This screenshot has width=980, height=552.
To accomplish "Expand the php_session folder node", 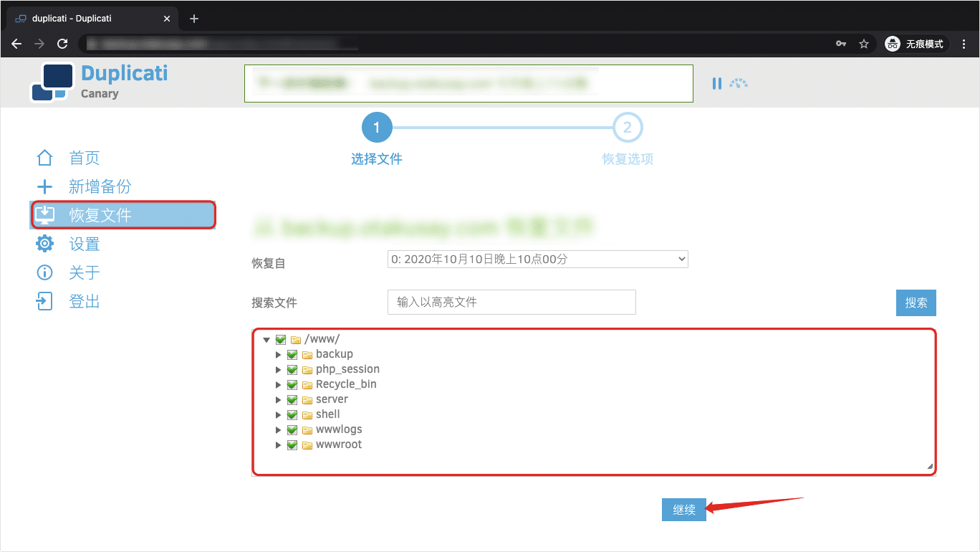I will pos(278,369).
